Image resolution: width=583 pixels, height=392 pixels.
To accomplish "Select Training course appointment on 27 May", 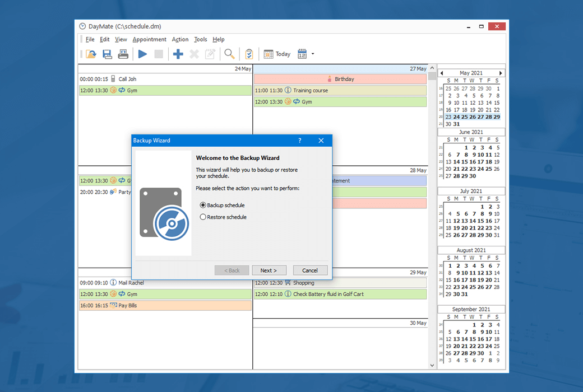I will pyautogui.click(x=340, y=90).
